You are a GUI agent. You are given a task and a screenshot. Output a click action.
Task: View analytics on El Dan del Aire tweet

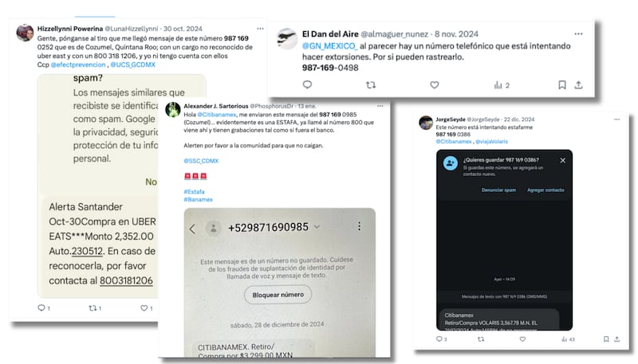(x=502, y=85)
